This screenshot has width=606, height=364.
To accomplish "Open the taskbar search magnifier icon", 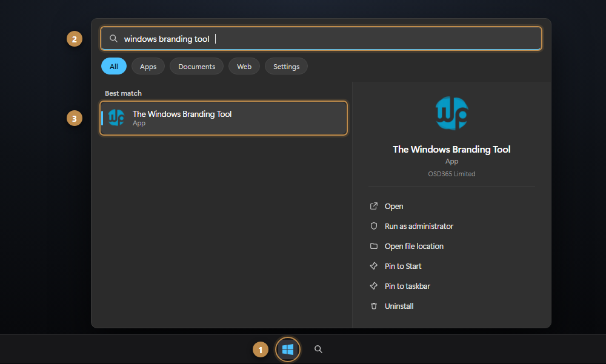I will point(318,349).
